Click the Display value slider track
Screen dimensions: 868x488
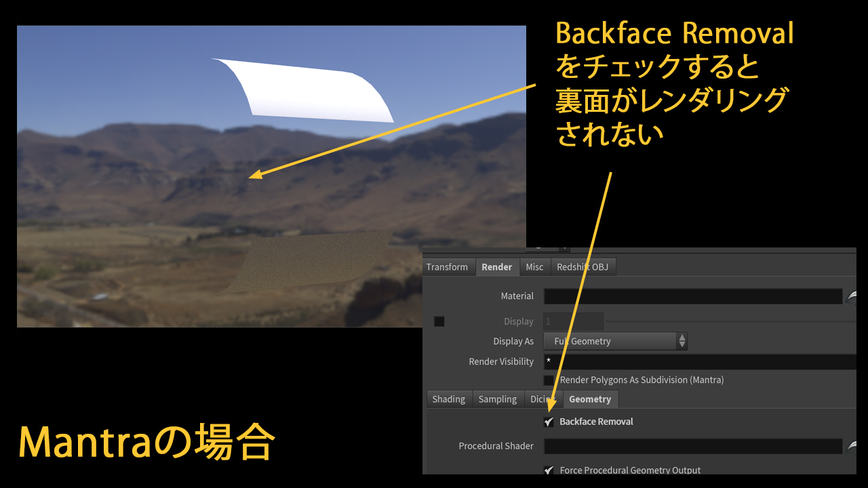(729, 321)
